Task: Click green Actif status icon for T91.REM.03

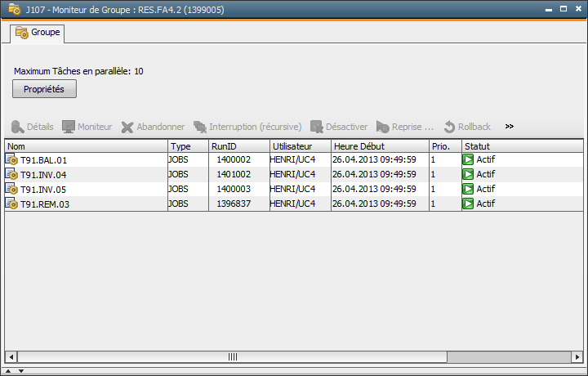Action: (468, 204)
